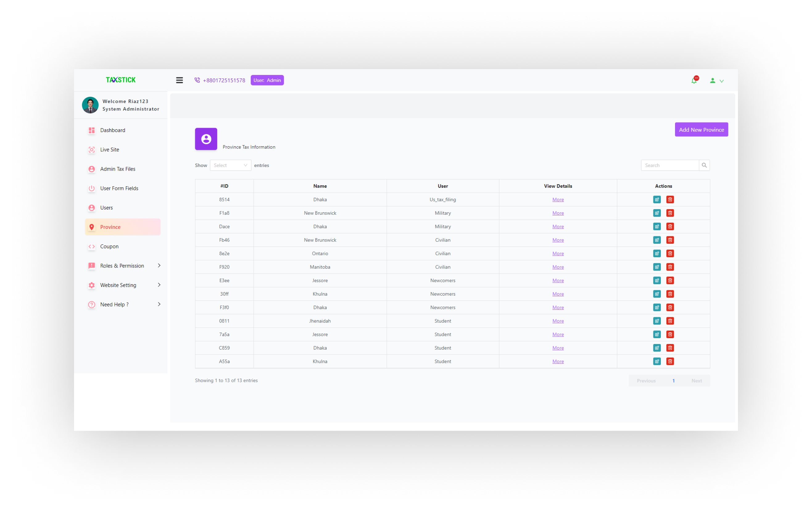Open More link for Fb46 row
The height and width of the screenshot is (510, 812).
pos(558,240)
